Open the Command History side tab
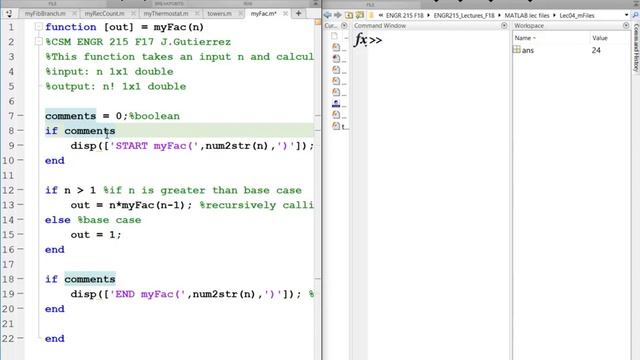Image resolution: width=640 pixels, height=360 pixels. [636, 48]
